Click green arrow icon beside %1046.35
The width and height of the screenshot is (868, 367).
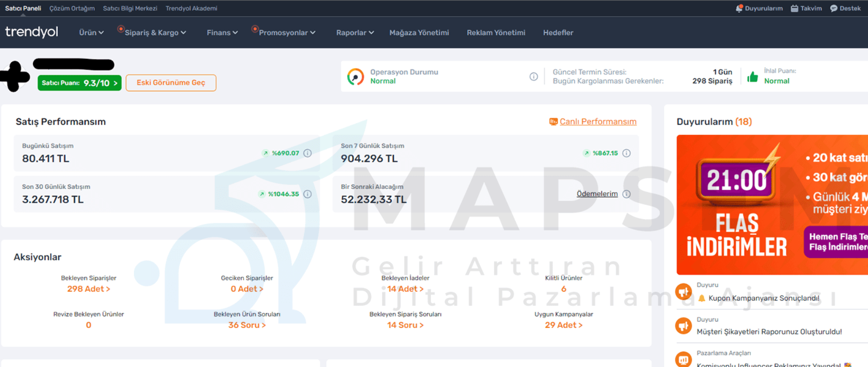[x=262, y=194]
